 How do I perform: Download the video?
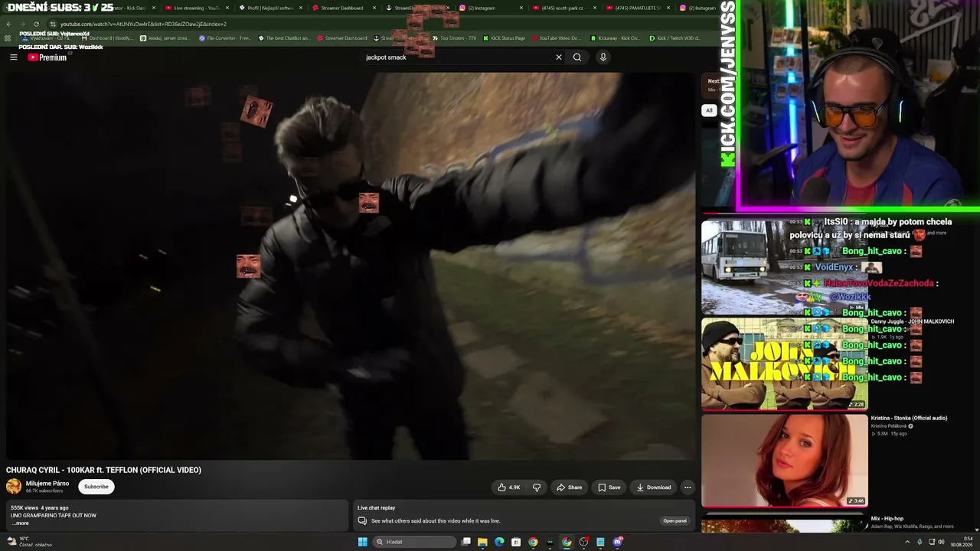pyautogui.click(x=654, y=487)
